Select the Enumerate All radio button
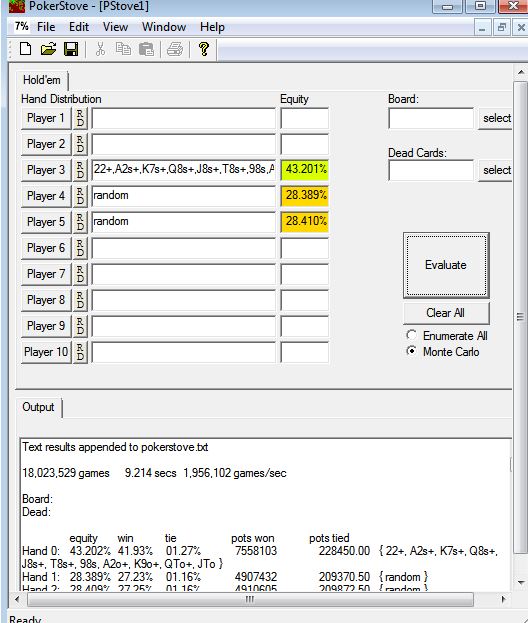528x623 pixels. (412, 335)
